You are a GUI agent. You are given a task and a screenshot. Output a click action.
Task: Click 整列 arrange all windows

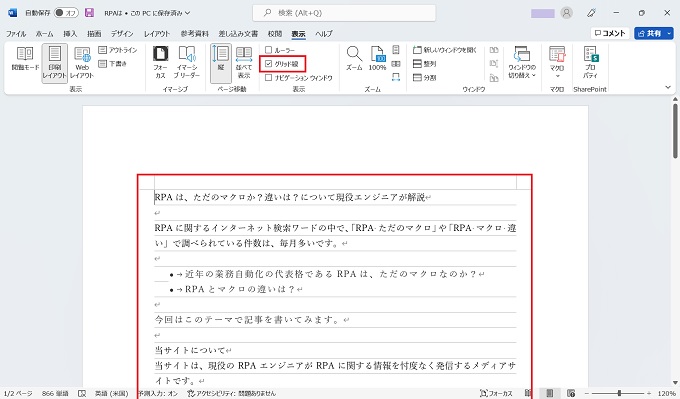click(x=425, y=64)
